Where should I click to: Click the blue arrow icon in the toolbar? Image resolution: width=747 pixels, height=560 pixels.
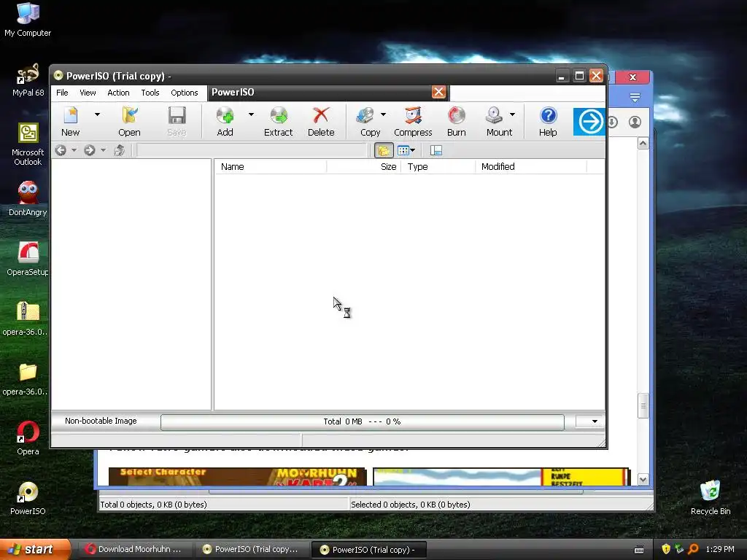(x=589, y=122)
